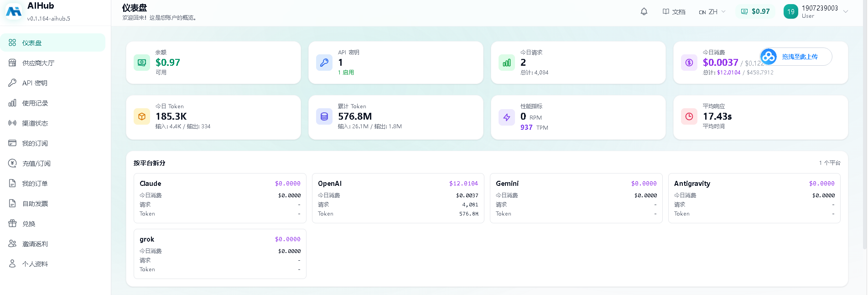Click the bar chart icon in 今日请求 card
Viewport: 868px width, 295px height.
click(x=507, y=63)
